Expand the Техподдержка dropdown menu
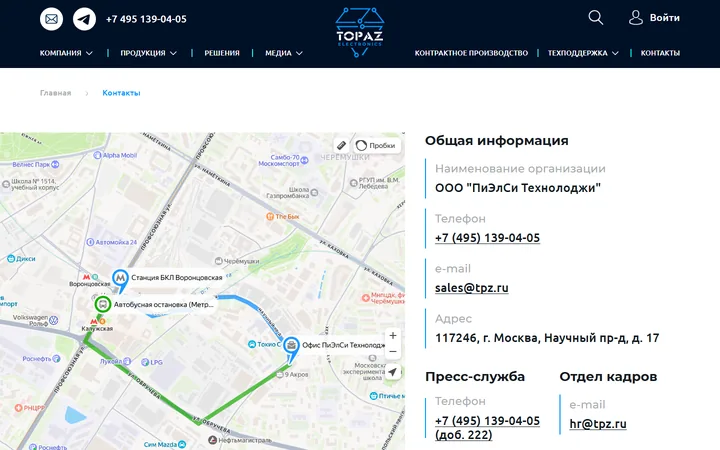 (583, 53)
